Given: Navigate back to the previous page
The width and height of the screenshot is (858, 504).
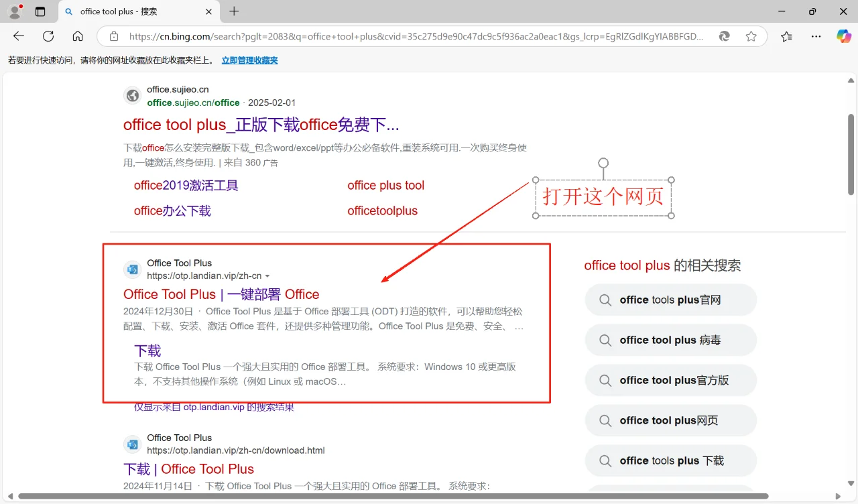Looking at the screenshot, I should (18, 37).
